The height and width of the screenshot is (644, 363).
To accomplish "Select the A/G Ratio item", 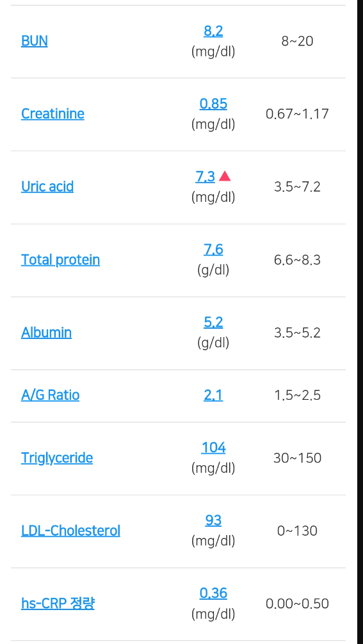I will coord(50,395).
